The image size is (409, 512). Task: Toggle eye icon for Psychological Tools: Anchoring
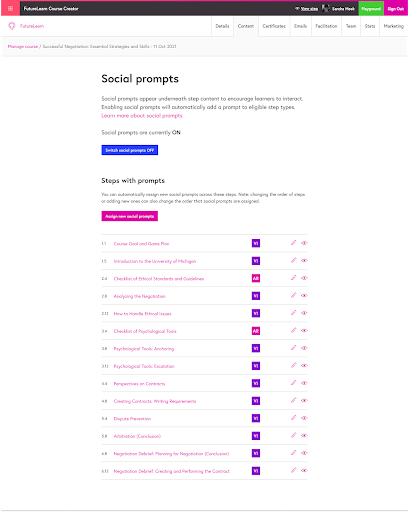(304, 348)
